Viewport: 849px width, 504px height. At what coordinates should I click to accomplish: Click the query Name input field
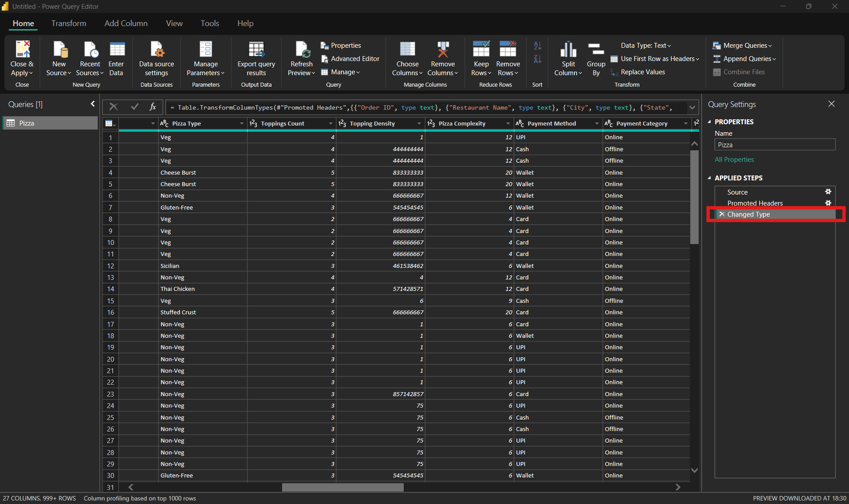(x=774, y=145)
